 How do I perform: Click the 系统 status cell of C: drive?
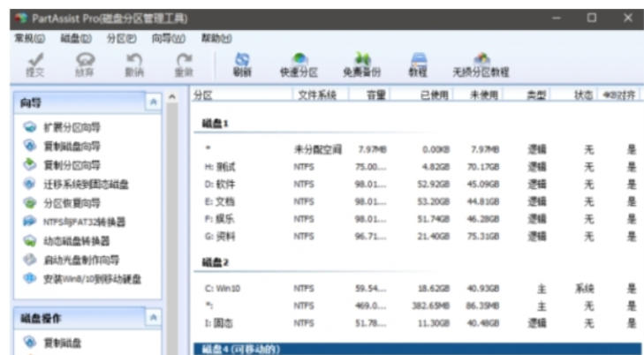tap(585, 289)
